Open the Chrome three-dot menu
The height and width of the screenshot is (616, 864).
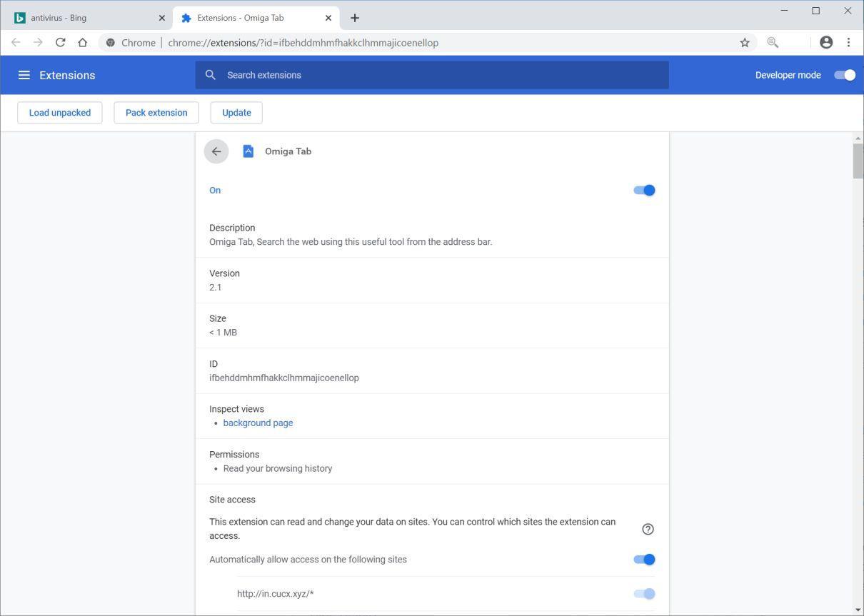848,43
